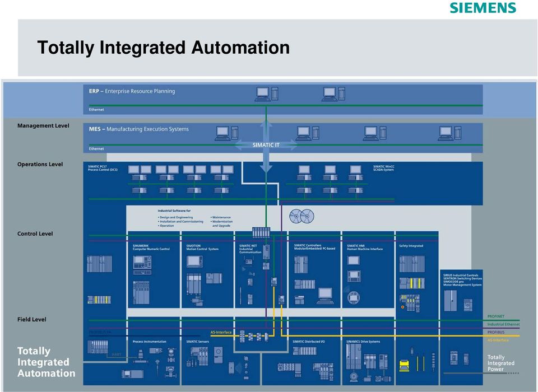The height and width of the screenshot is (392, 538).
Task: Click the SIMATIC PCS7 Process Control label
Action: pyautogui.click(x=103, y=168)
